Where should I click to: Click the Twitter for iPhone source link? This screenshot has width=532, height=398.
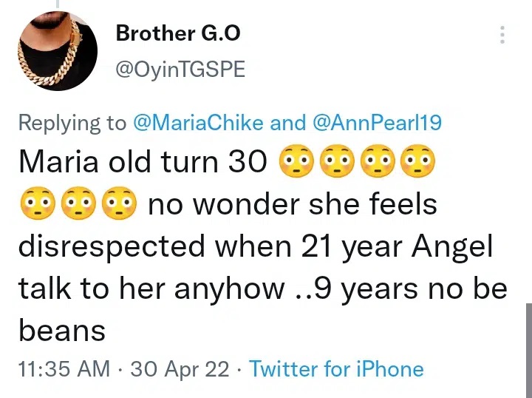point(337,369)
